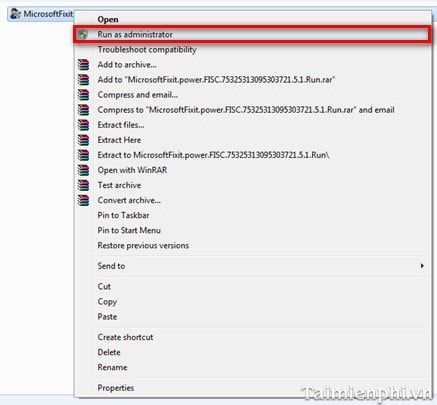Screen dimensions: 437x405
Task: Click WinRAR icon beside Open with WinRAR
Action: (x=83, y=170)
